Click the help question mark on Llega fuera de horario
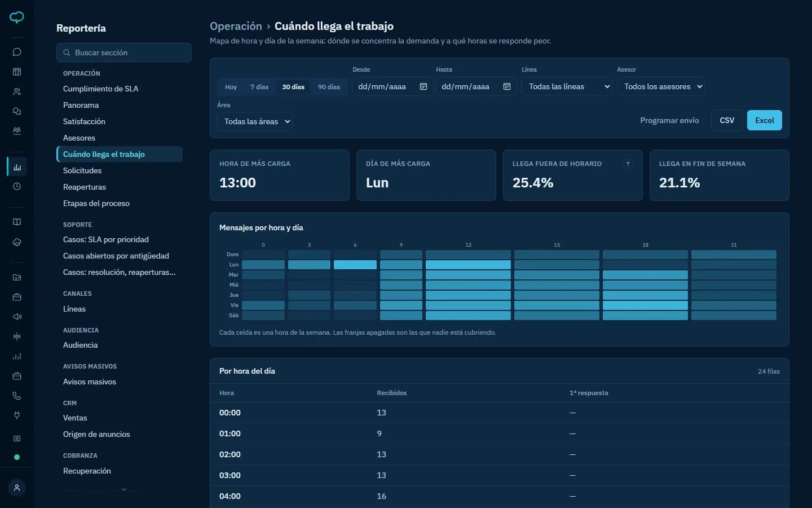The height and width of the screenshot is (508, 812). pyautogui.click(x=628, y=164)
